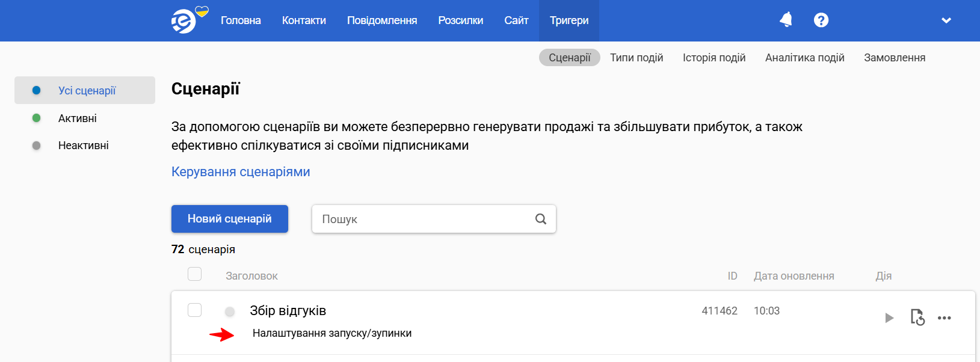
Task: Click the Новий сценарій button
Action: (230, 219)
